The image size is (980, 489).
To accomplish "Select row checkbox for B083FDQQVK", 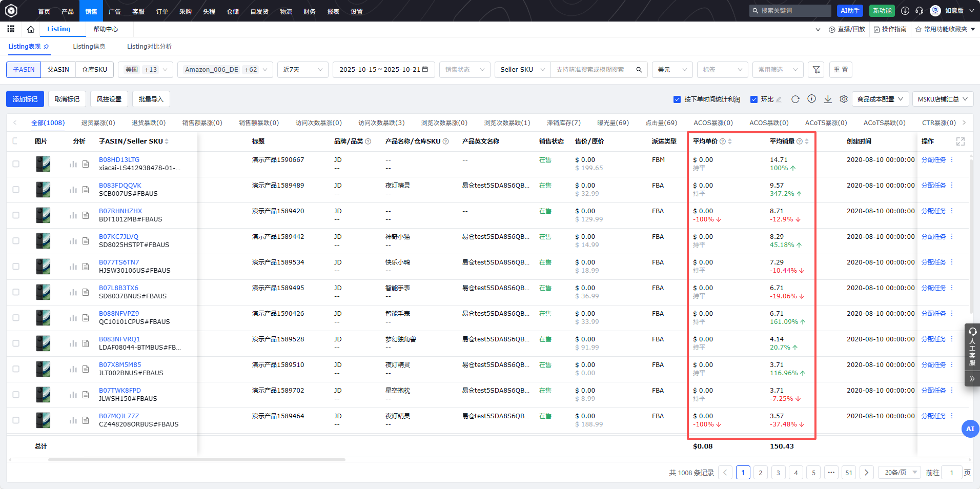I will pyautogui.click(x=16, y=190).
